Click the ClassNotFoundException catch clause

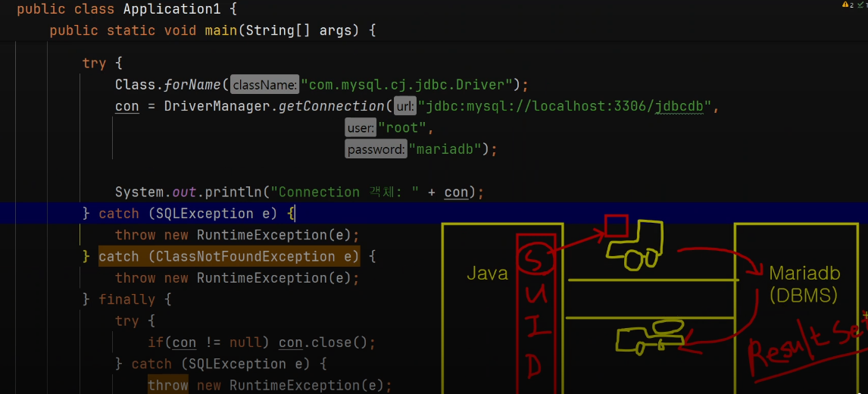(229, 257)
